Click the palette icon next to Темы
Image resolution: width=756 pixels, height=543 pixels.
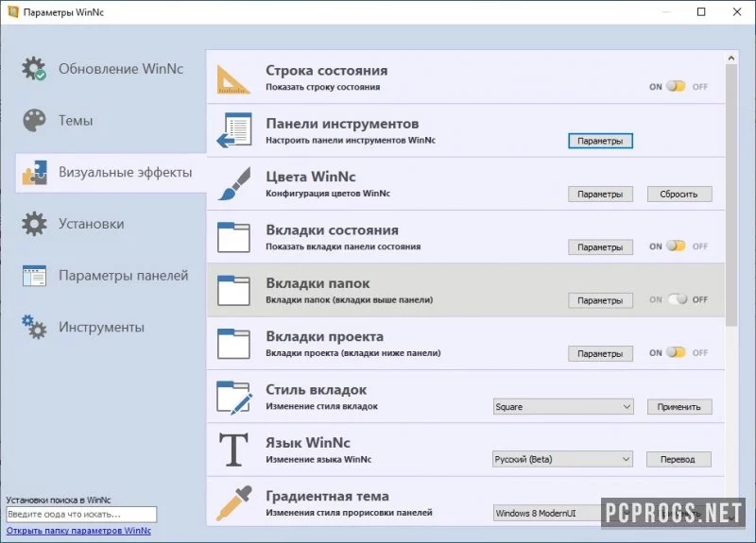(x=34, y=120)
